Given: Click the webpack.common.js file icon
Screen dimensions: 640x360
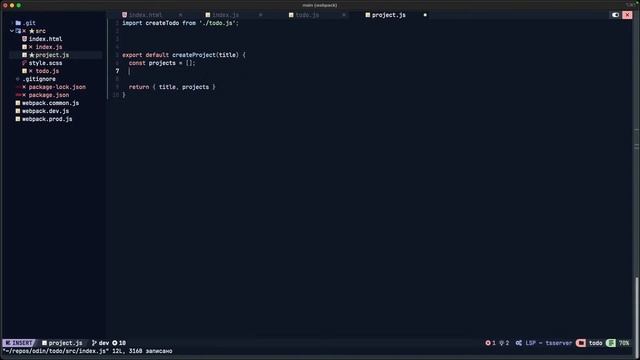Looking at the screenshot, I should click(x=18, y=103).
